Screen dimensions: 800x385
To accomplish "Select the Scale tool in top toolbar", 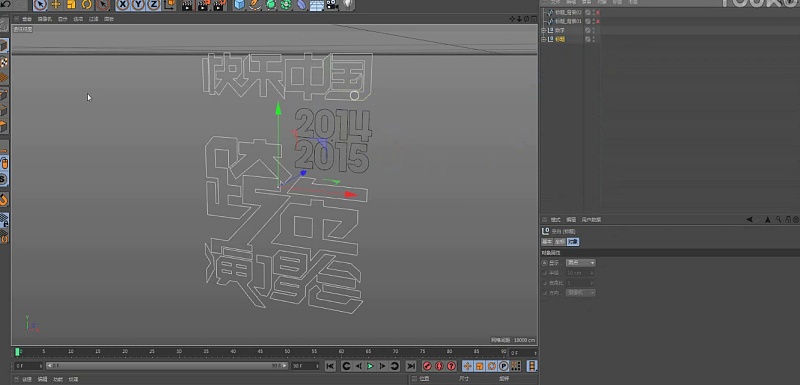I will pos(71,5).
